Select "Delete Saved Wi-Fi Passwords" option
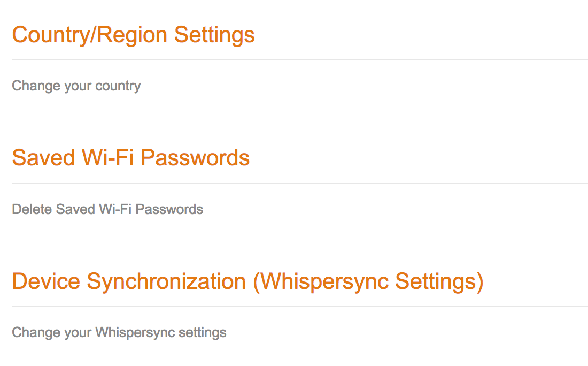 107,209
